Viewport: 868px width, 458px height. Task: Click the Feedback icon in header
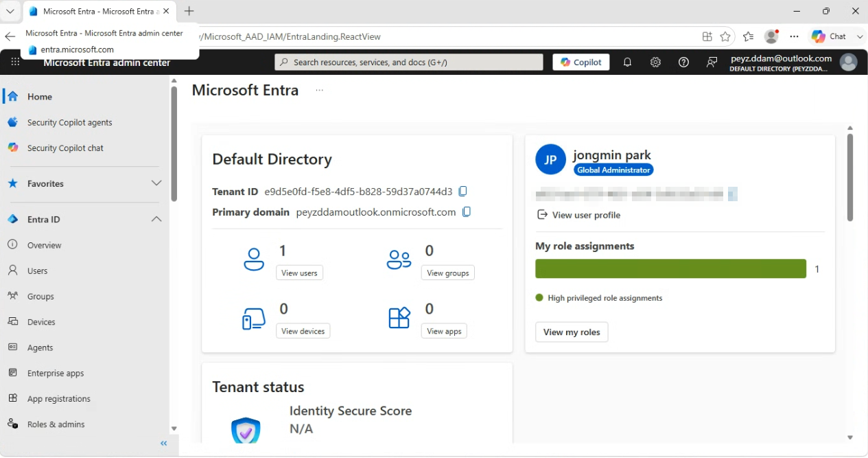coord(712,62)
